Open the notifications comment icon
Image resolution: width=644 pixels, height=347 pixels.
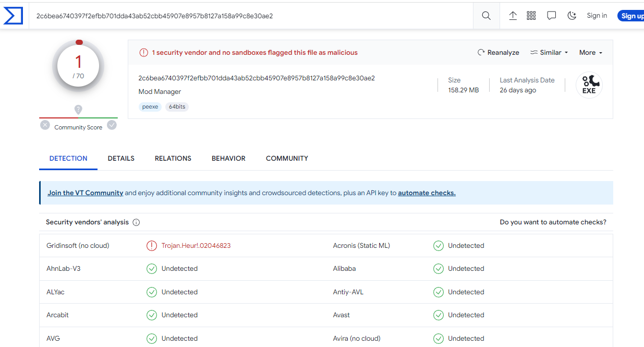coord(551,16)
